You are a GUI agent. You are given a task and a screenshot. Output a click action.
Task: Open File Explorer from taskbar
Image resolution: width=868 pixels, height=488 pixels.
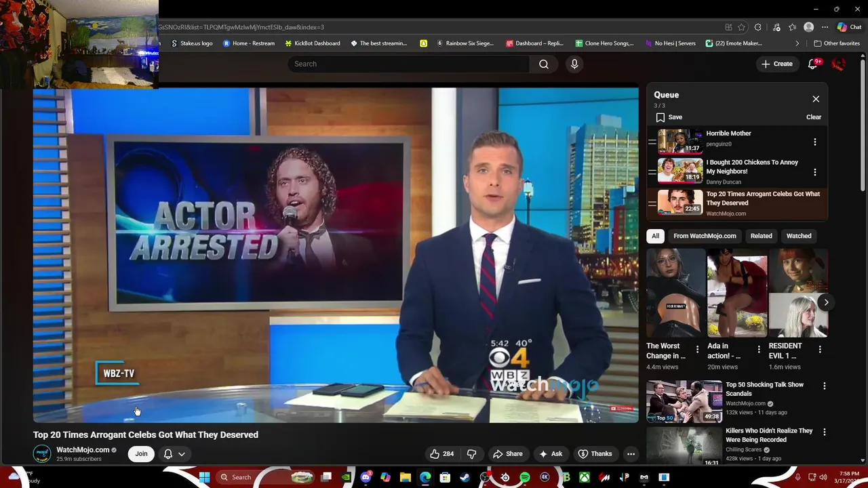point(405,477)
